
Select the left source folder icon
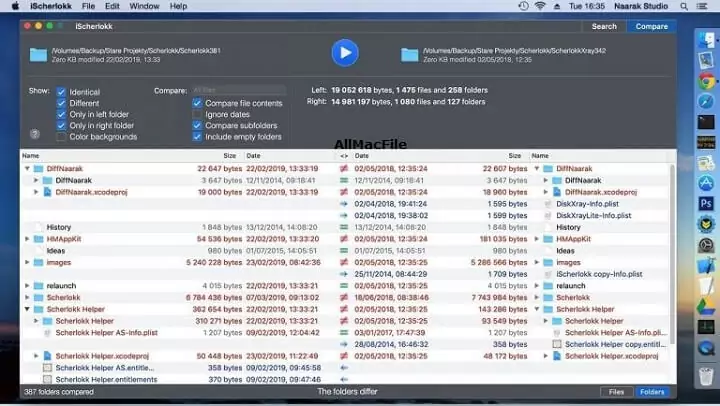point(38,55)
